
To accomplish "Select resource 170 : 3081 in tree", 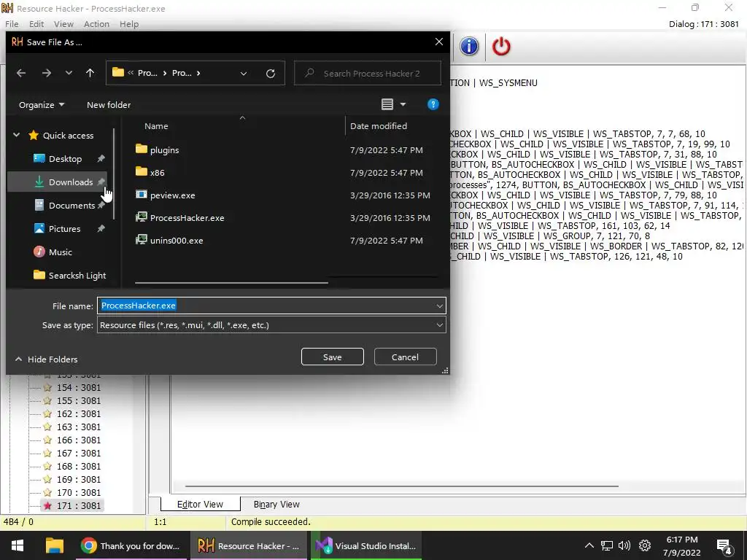I will coord(79,492).
